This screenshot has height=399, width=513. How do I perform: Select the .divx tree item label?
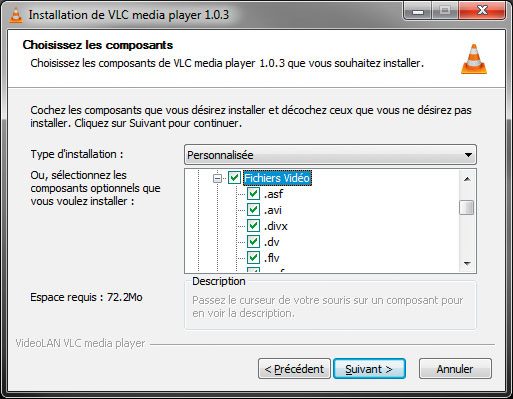276,226
